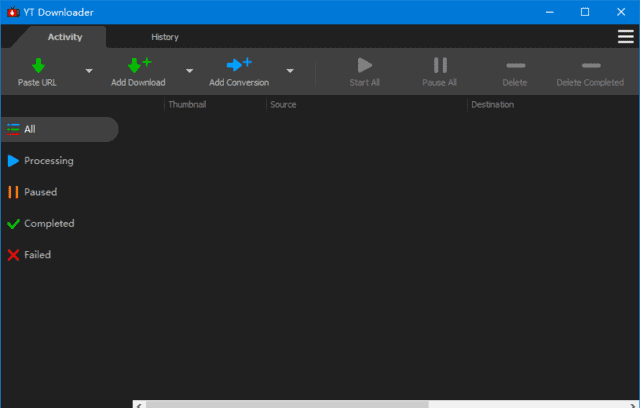Select the All filter in sidebar
Viewport: 640px width, 408px height.
(60, 129)
